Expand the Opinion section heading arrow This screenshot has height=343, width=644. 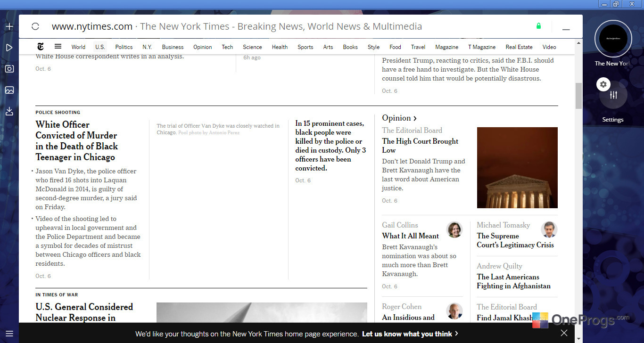415,118
